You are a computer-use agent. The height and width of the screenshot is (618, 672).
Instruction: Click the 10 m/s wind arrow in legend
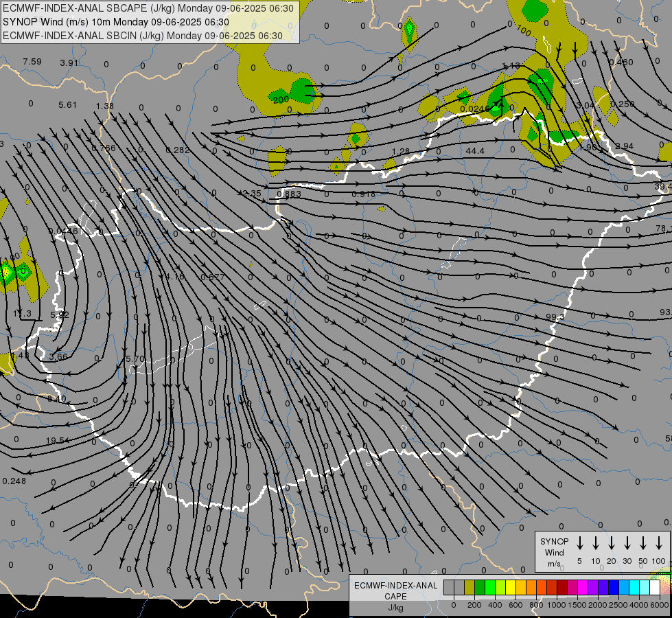click(596, 543)
